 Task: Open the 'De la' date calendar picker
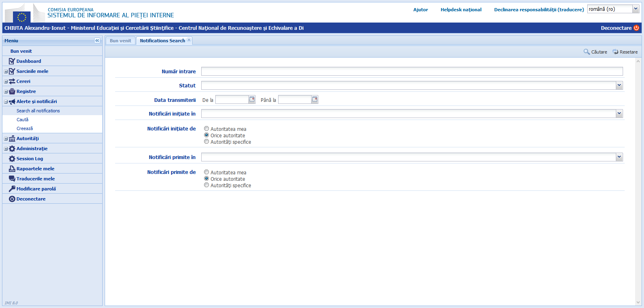(x=252, y=99)
